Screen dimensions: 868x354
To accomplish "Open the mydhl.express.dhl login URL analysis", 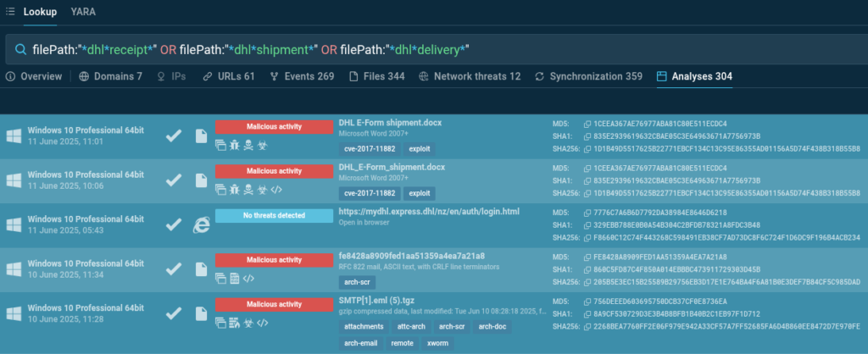I will 428,212.
